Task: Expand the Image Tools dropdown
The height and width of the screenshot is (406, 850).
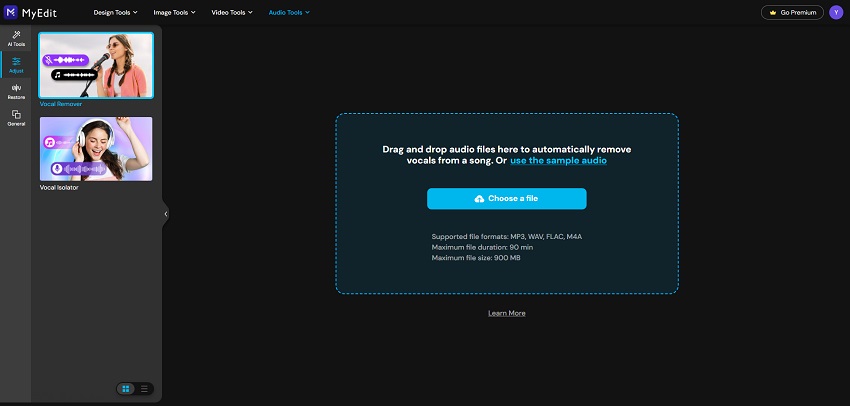Action: pyautogui.click(x=176, y=12)
